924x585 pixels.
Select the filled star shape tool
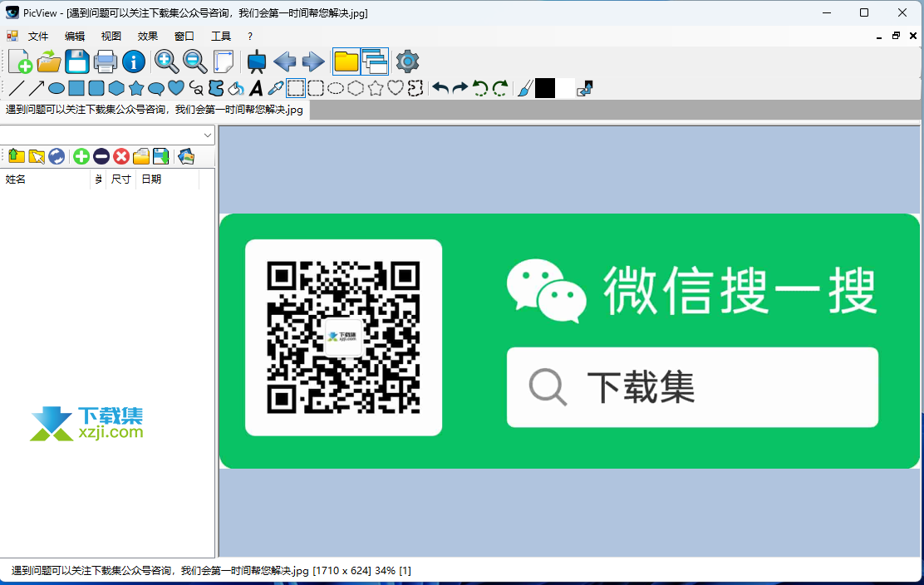pyautogui.click(x=136, y=88)
